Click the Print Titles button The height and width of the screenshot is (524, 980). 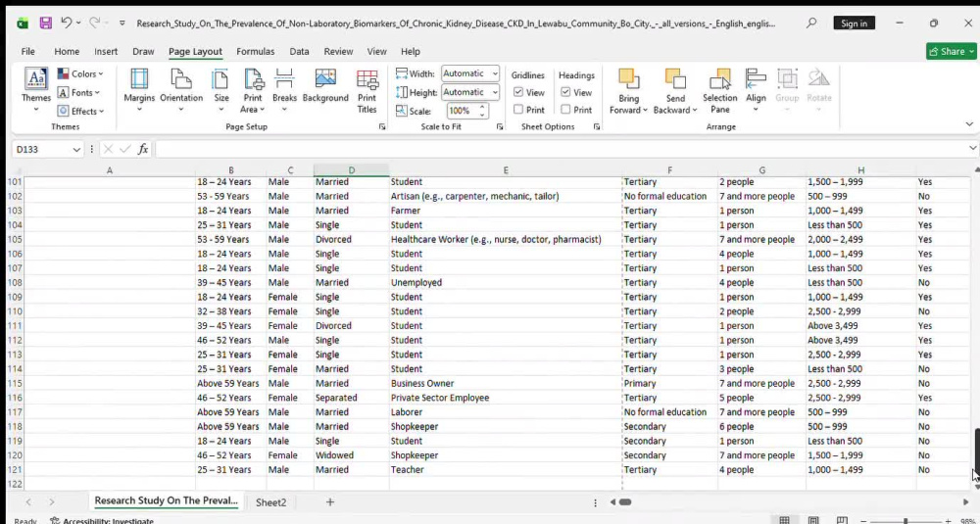pyautogui.click(x=367, y=90)
